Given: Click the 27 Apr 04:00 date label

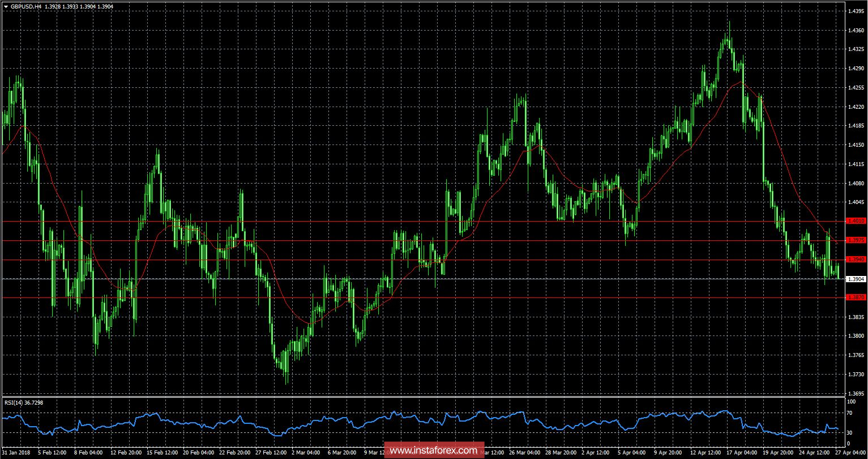Looking at the screenshot, I should click(851, 453).
